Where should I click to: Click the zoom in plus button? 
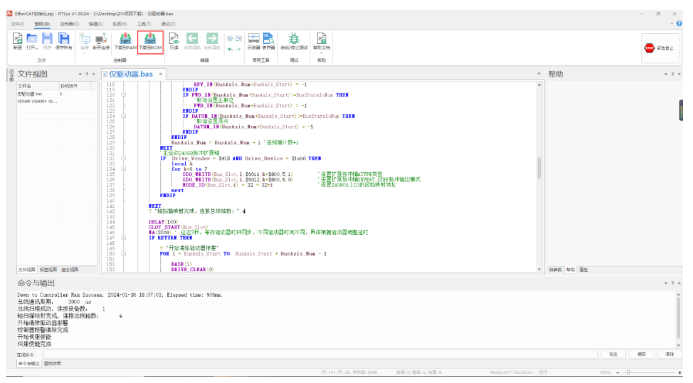pos(680,372)
